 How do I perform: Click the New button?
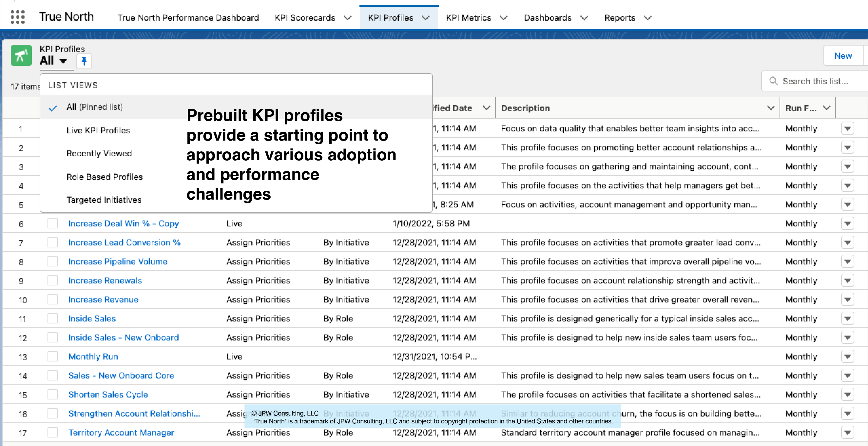(843, 56)
